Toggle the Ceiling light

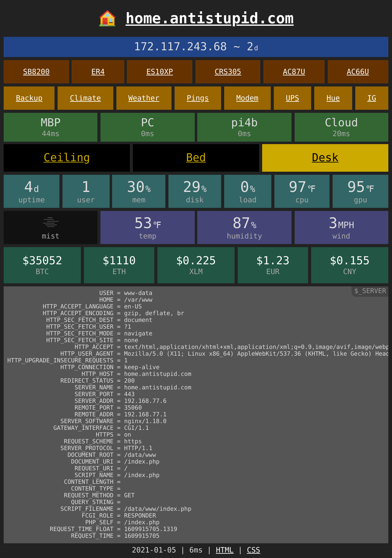(x=67, y=158)
